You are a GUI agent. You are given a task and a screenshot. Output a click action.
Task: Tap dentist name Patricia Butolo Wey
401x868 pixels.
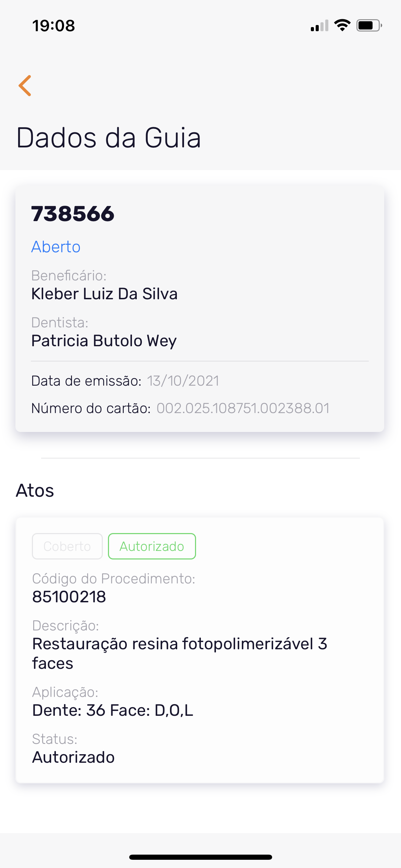104,341
